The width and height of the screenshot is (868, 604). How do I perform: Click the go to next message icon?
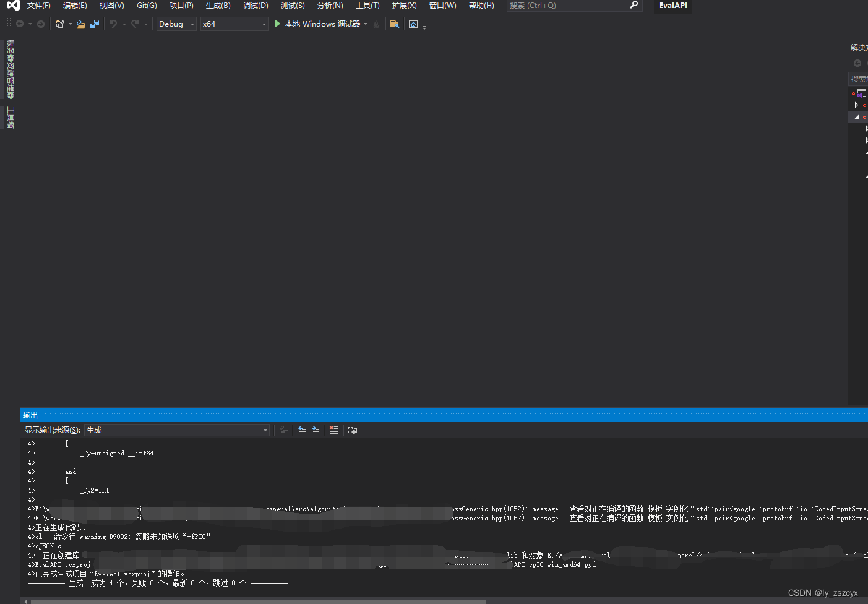click(x=316, y=430)
